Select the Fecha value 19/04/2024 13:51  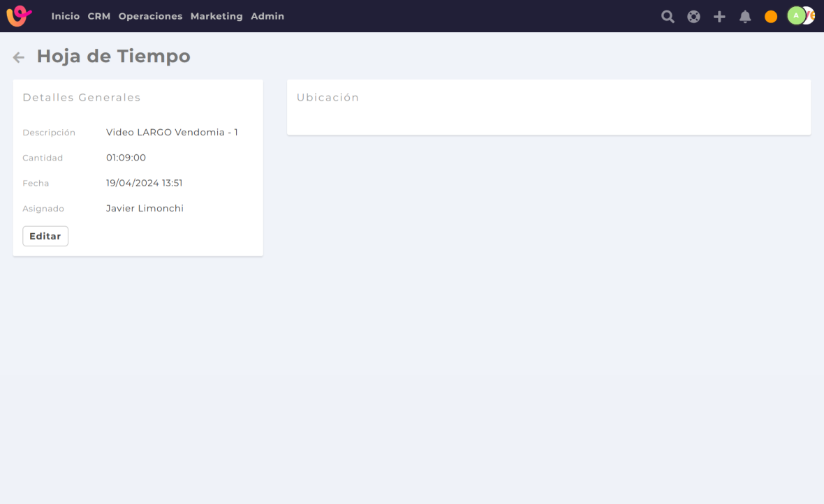click(144, 183)
